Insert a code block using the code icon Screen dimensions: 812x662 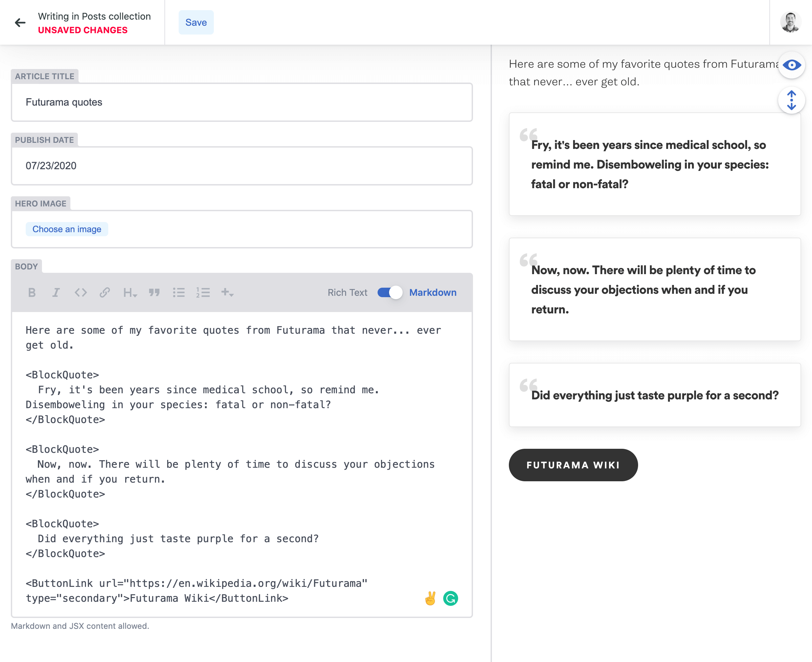click(x=81, y=292)
